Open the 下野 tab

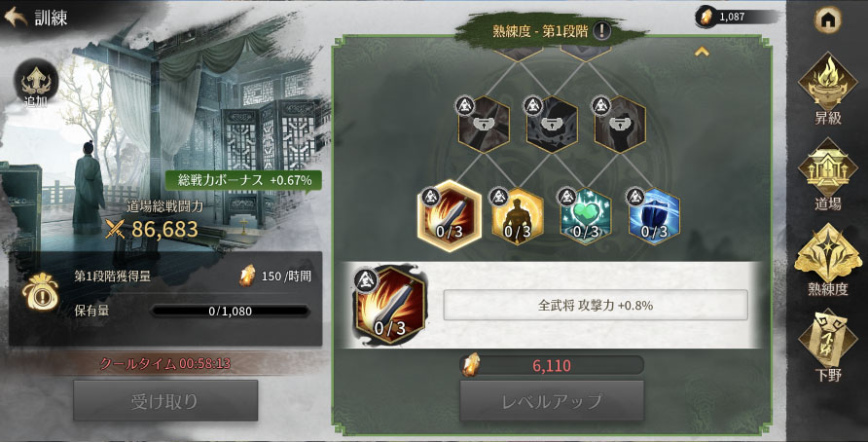pos(827,347)
